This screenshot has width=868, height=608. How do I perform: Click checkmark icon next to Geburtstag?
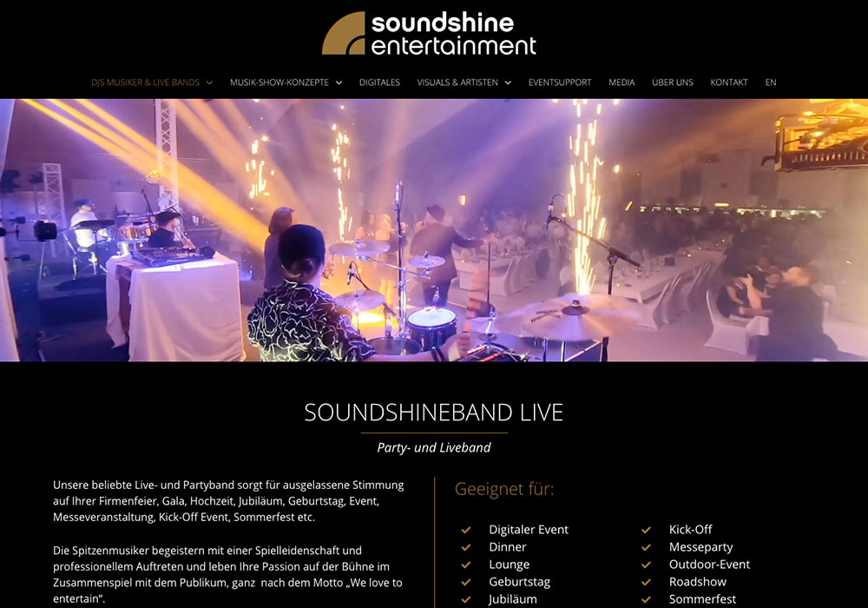click(466, 582)
